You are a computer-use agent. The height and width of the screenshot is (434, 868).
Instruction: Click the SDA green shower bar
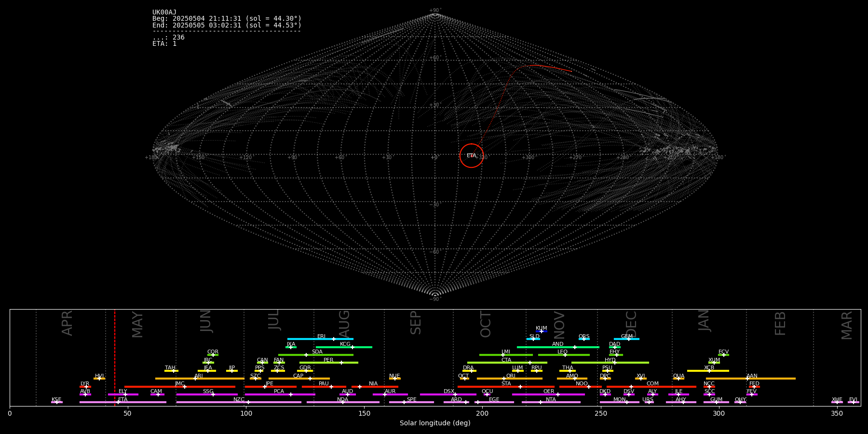point(316,355)
